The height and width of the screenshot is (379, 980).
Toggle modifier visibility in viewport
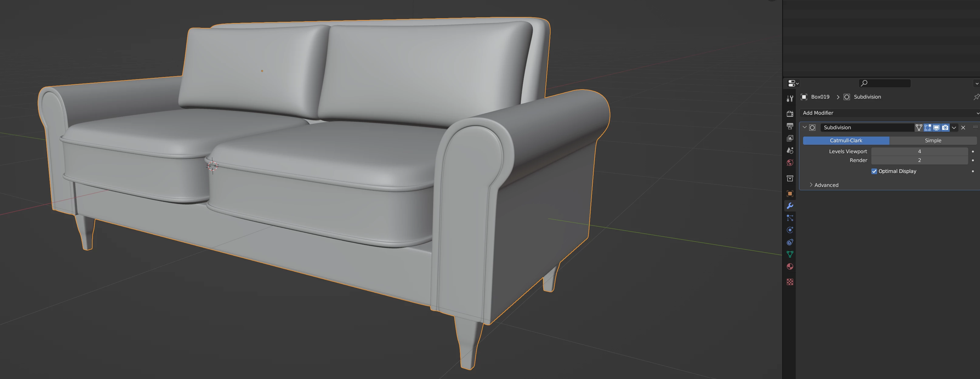pos(936,127)
